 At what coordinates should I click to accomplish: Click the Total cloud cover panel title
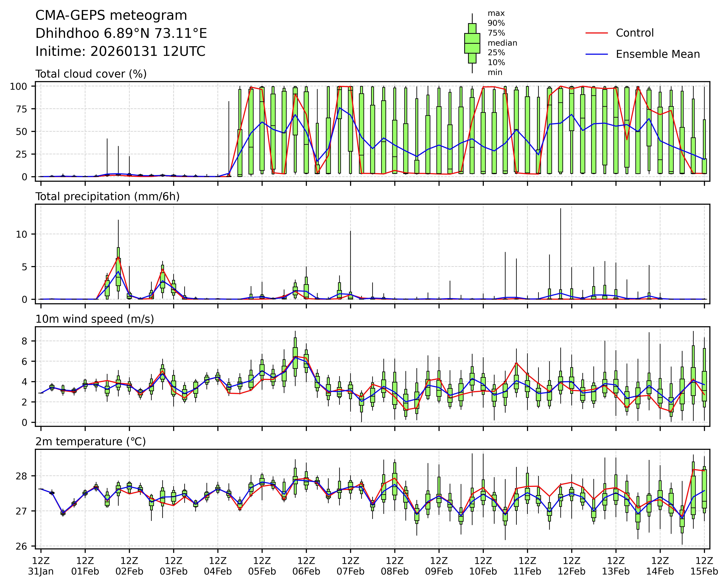click(x=91, y=74)
